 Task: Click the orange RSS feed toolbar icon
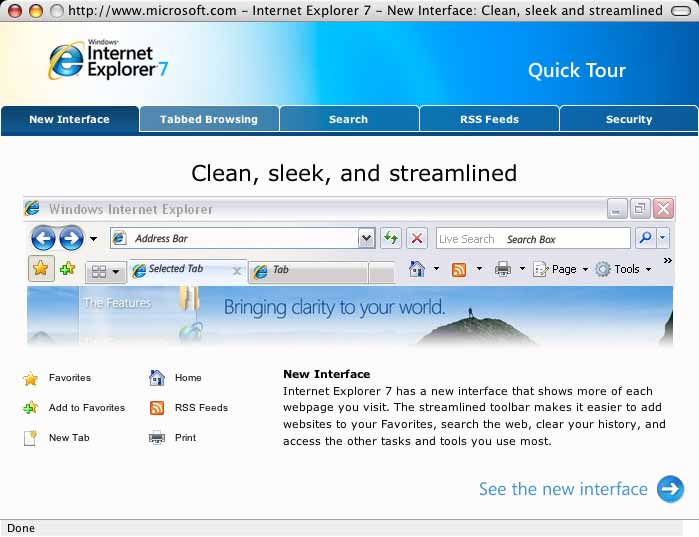point(459,269)
